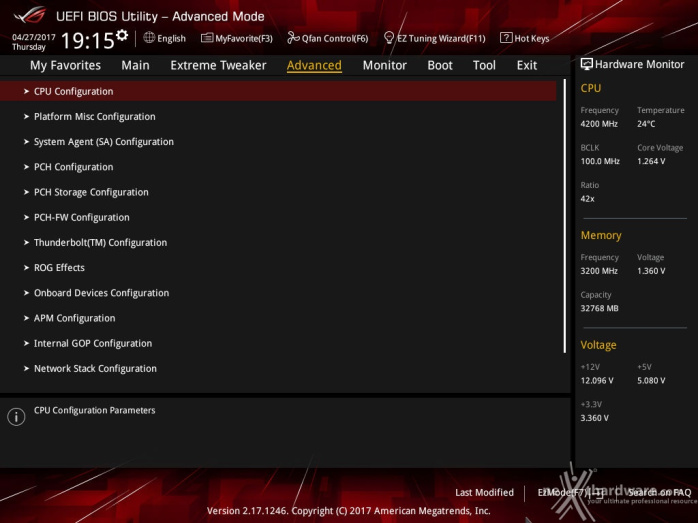Click Search on FAQ link

[660, 492]
